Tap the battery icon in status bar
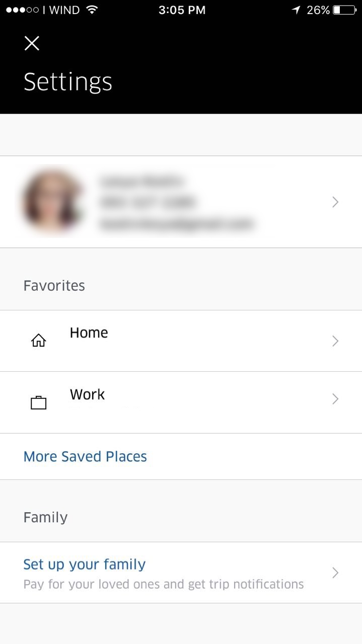 [344, 10]
